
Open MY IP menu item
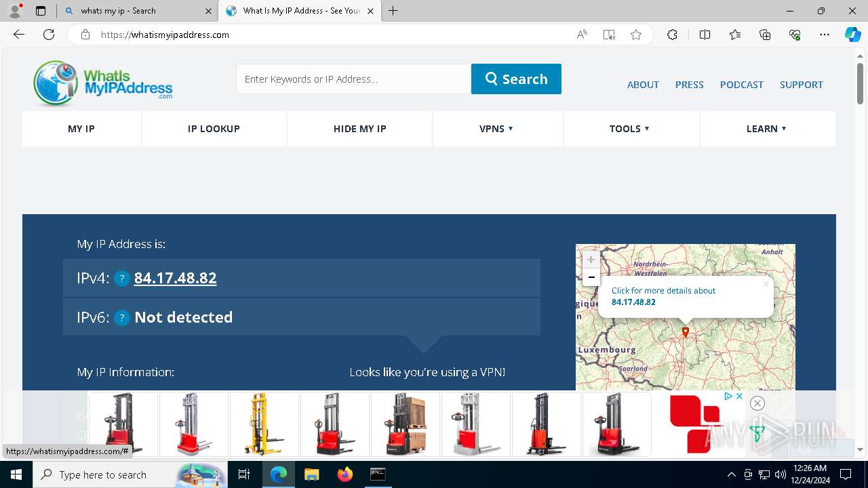(x=81, y=129)
